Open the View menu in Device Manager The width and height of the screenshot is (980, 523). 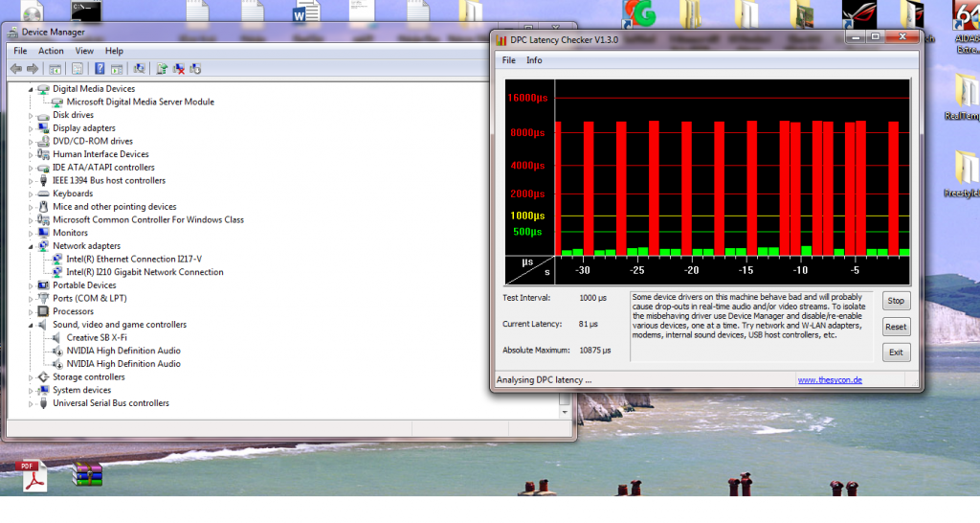tap(84, 51)
